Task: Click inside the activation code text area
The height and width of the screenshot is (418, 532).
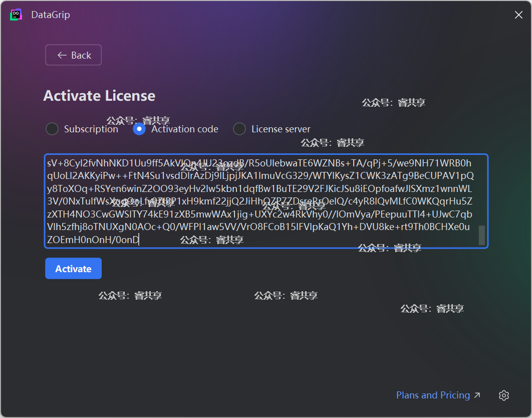Action: tap(266, 201)
